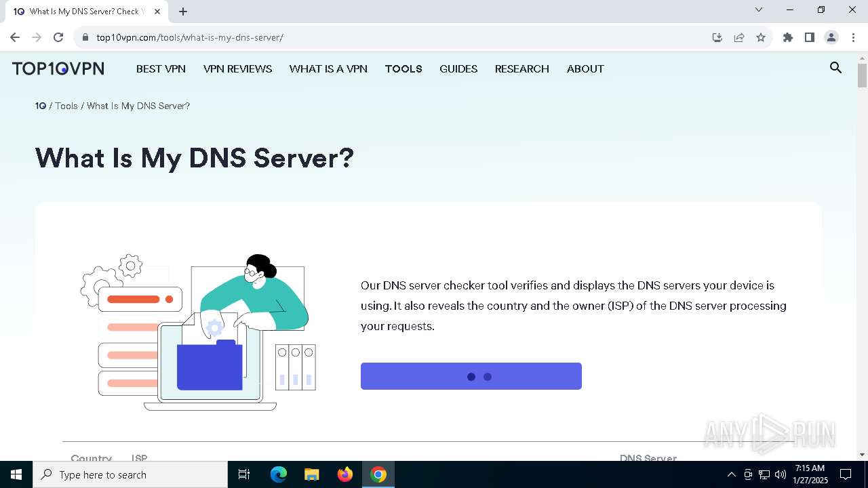Open Task View on taskbar
Image resolution: width=868 pixels, height=488 pixels.
click(x=244, y=474)
